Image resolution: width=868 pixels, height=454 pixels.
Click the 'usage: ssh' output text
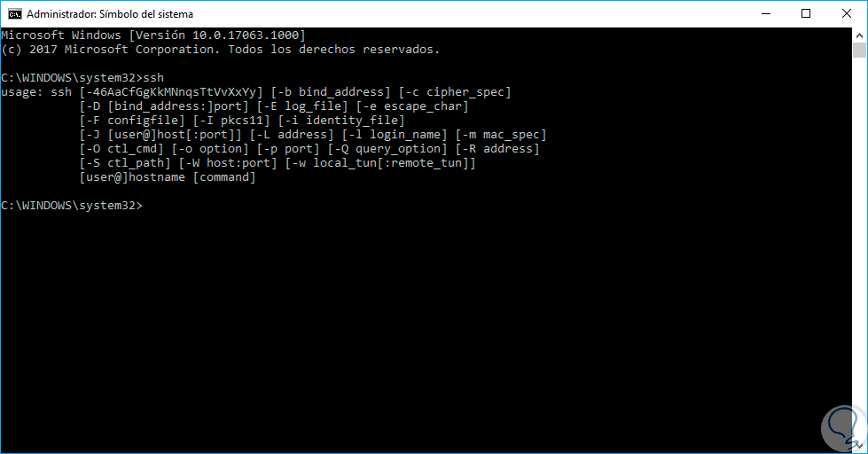click(x=36, y=92)
